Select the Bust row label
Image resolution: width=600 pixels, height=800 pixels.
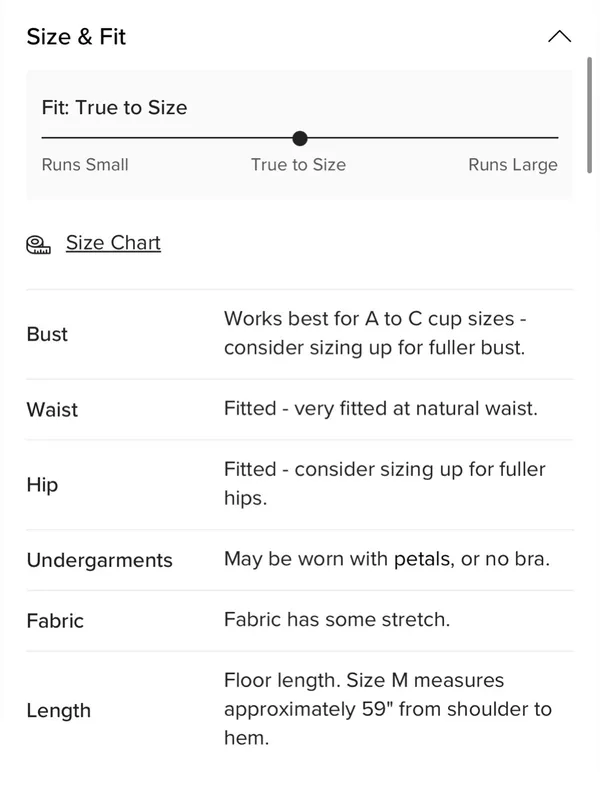pos(47,334)
